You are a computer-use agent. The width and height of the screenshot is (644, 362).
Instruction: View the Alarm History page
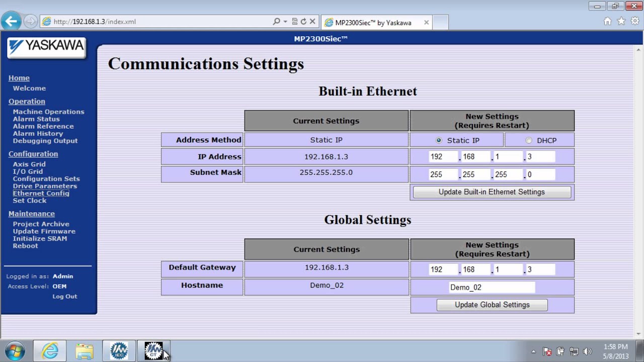tap(38, 133)
